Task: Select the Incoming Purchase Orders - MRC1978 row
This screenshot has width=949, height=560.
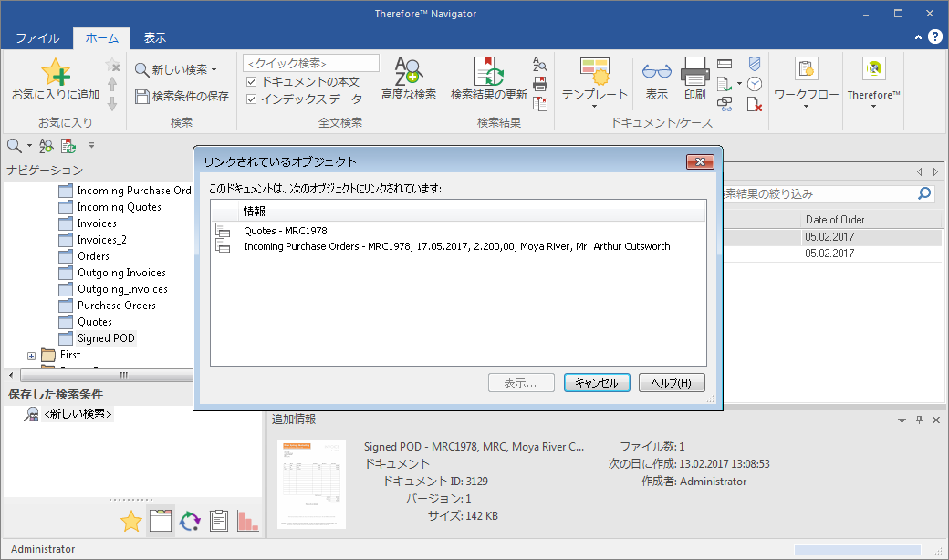Action: click(458, 246)
